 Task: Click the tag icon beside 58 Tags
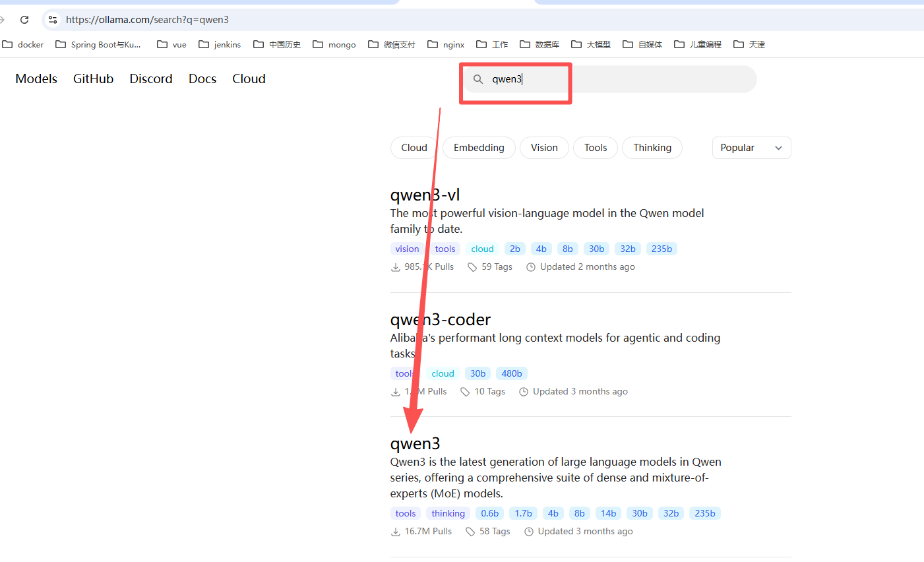pos(470,532)
